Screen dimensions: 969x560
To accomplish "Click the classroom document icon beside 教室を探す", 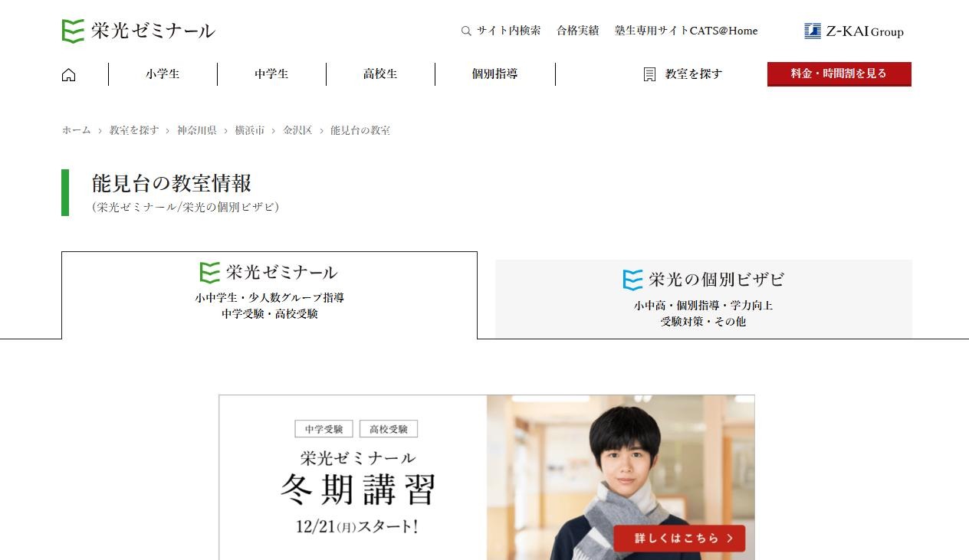I will 649,74.
